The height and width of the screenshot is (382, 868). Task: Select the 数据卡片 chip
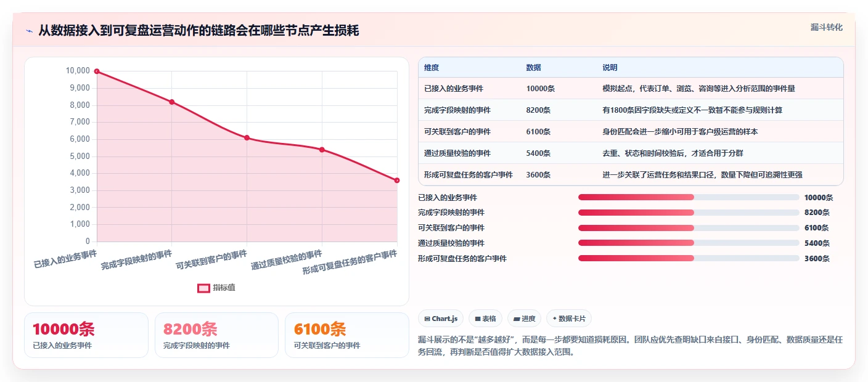568,319
